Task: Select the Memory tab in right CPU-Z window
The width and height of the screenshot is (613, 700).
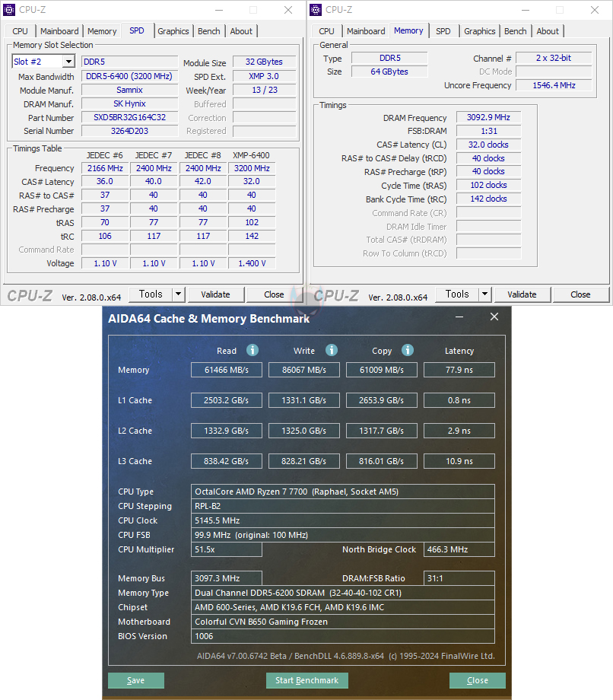Action: [x=408, y=30]
